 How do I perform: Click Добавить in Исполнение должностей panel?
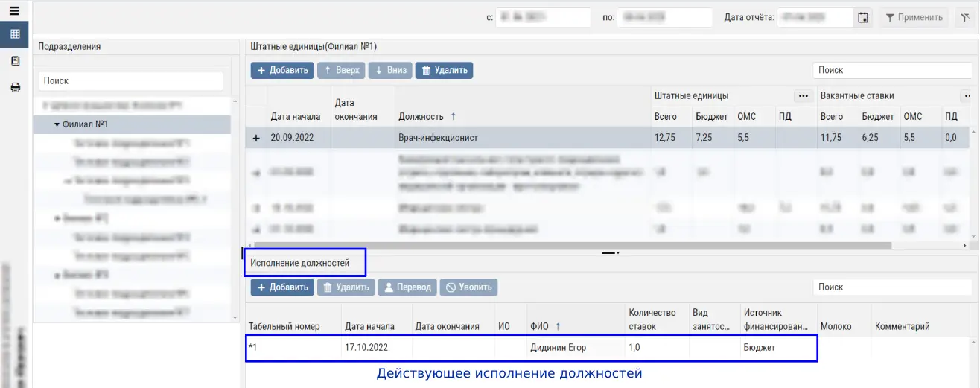coord(282,287)
